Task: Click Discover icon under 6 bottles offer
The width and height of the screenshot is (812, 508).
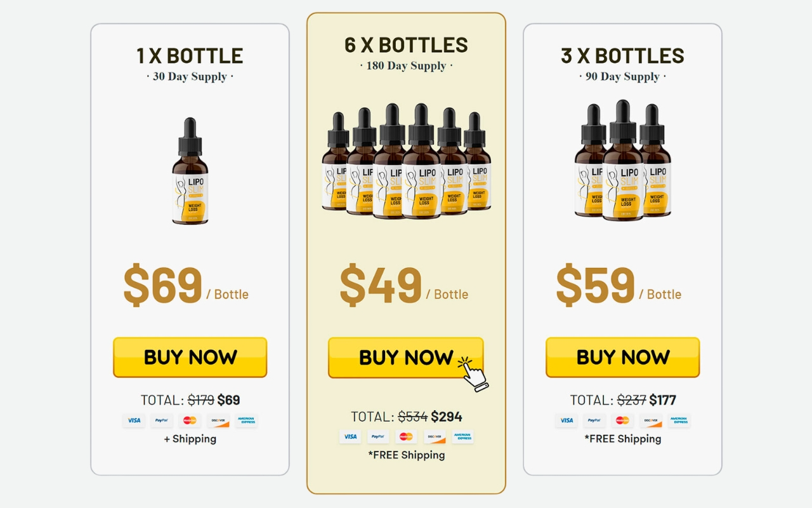Action: [x=435, y=437]
